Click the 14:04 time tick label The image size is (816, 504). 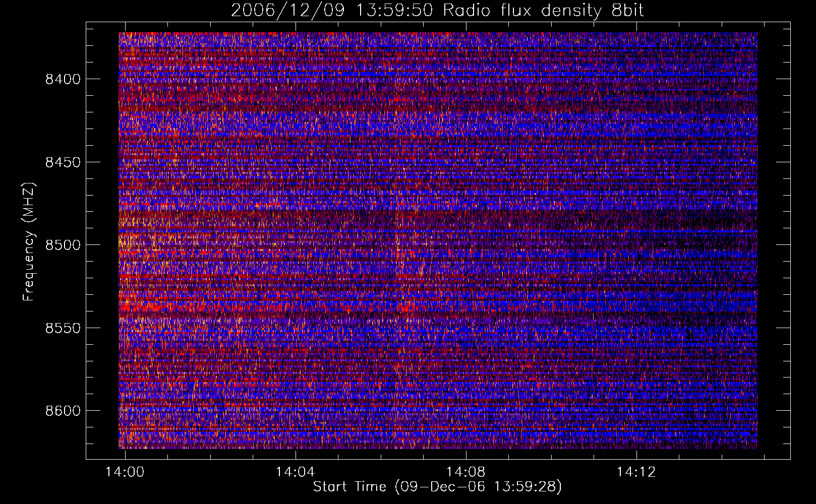pos(295,472)
